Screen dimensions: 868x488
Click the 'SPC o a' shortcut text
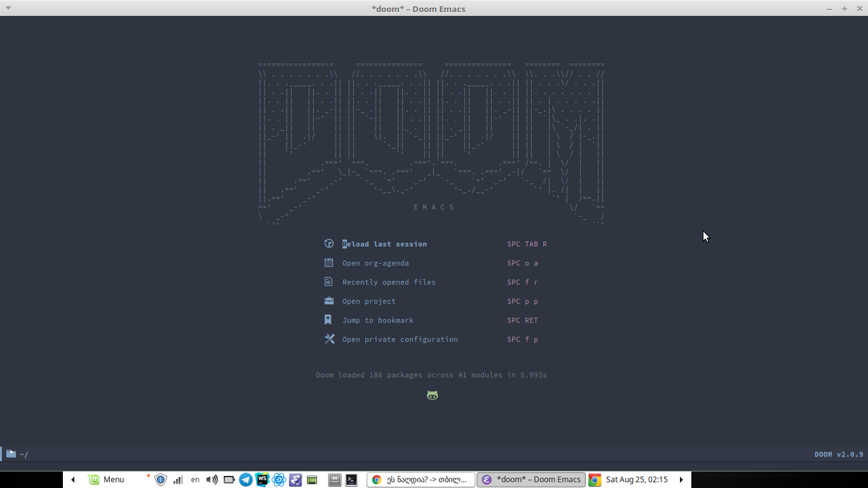coord(522,263)
